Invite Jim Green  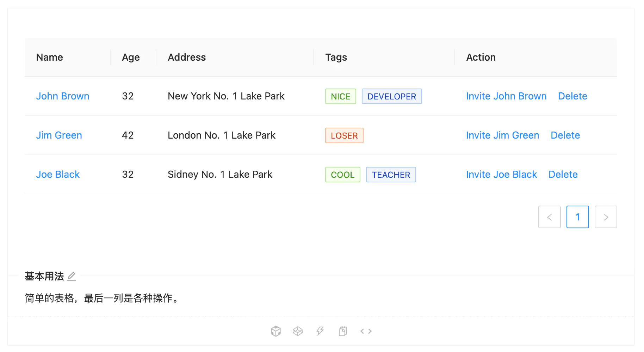(503, 135)
